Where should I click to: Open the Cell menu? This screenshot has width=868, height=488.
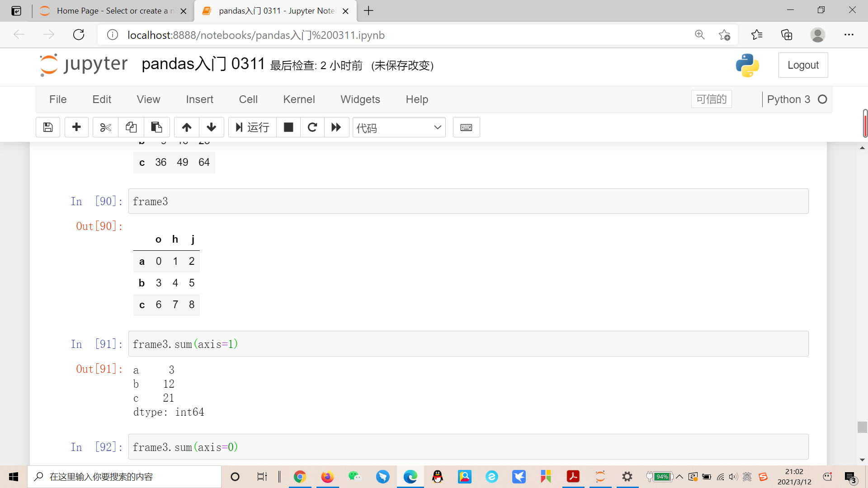click(x=248, y=99)
